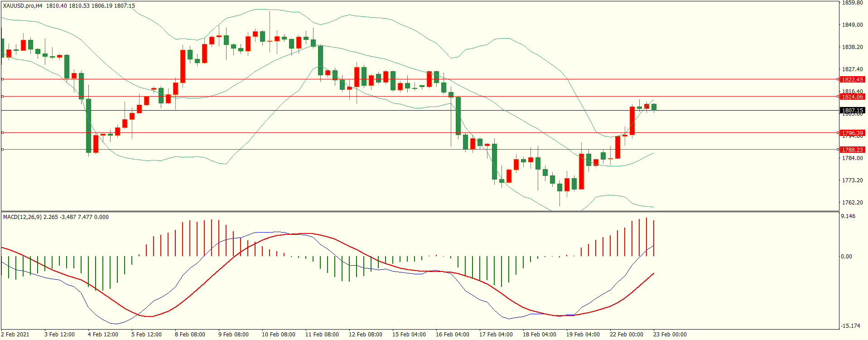
Task: Select the latest green candle on chart
Action: pos(654,107)
